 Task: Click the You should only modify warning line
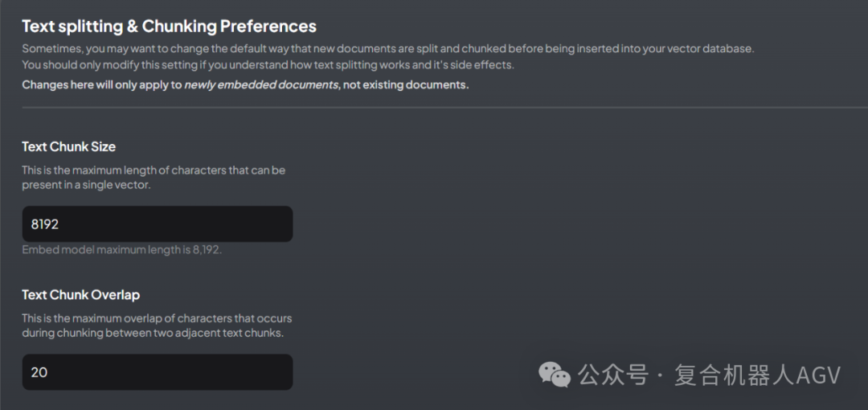[268, 64]
